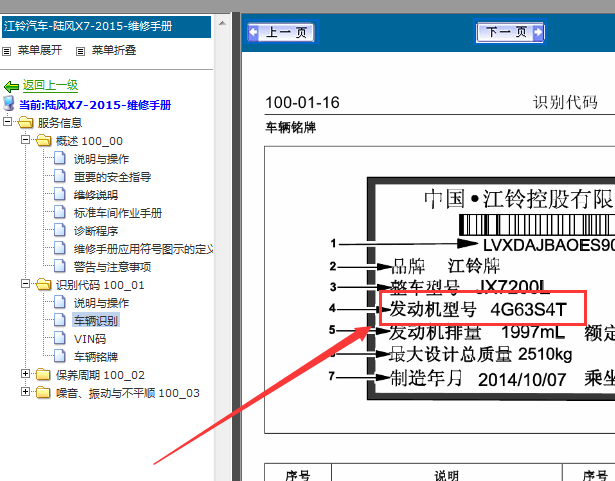
Task: Click the computer icon beside 当前:陆风X7
Action: 9,104
